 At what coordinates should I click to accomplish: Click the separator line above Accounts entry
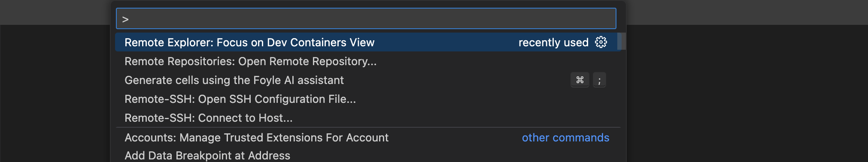[368, 127]
